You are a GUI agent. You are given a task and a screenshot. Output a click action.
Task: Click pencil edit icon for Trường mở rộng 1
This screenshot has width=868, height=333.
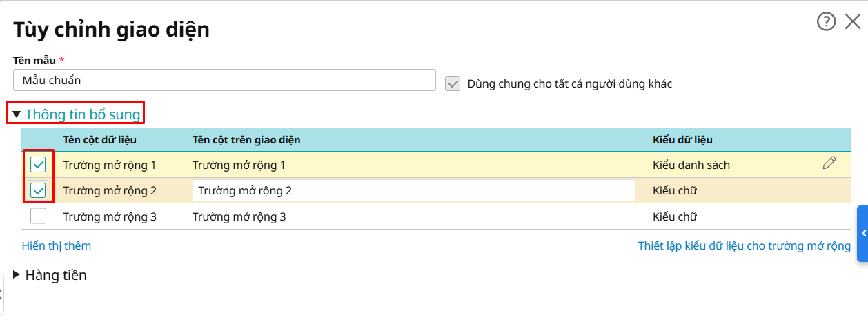pos(829,163)
